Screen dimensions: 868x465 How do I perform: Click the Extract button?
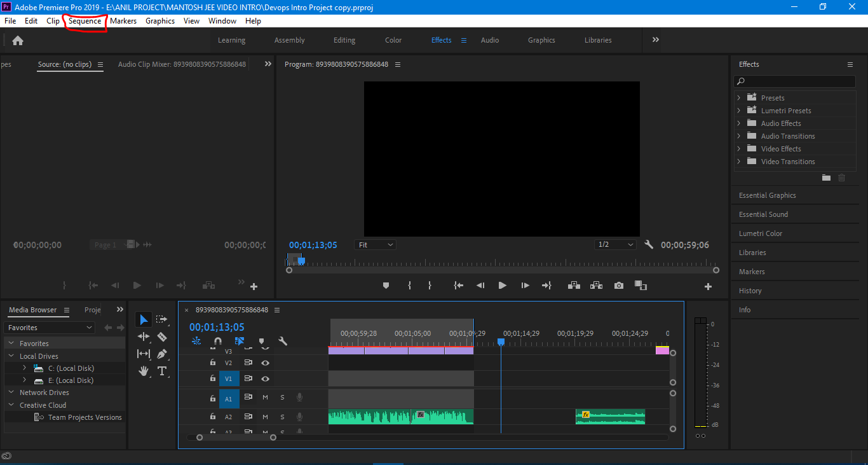[x=596, y=286]
